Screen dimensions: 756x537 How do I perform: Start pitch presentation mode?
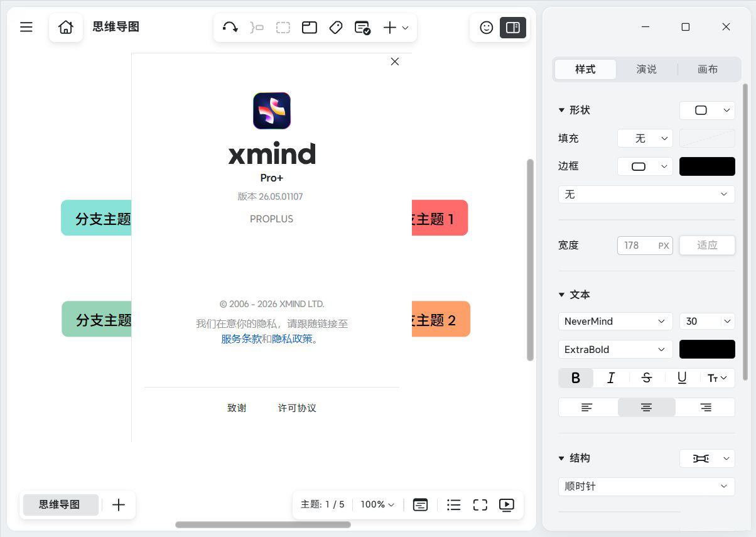507,504
